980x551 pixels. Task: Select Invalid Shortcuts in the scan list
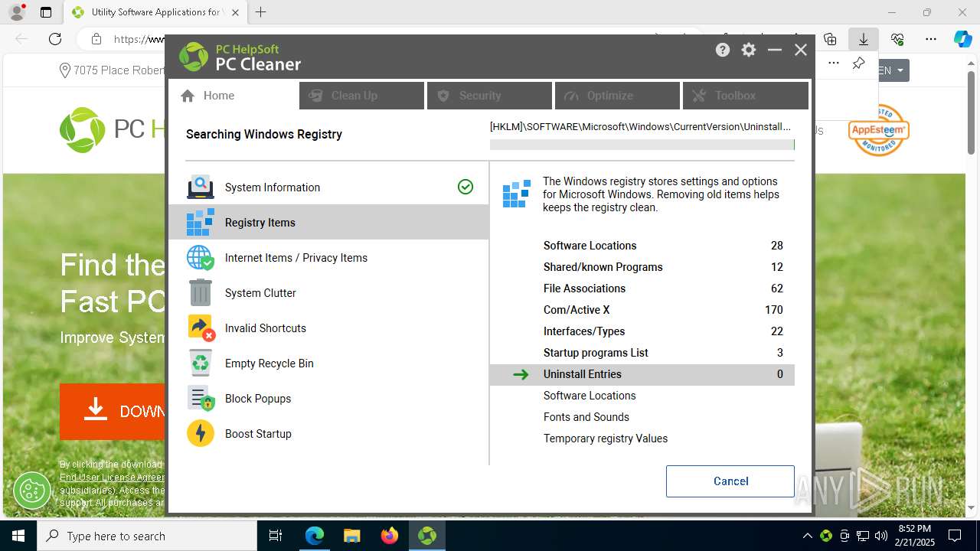click(x=328, y=328)
